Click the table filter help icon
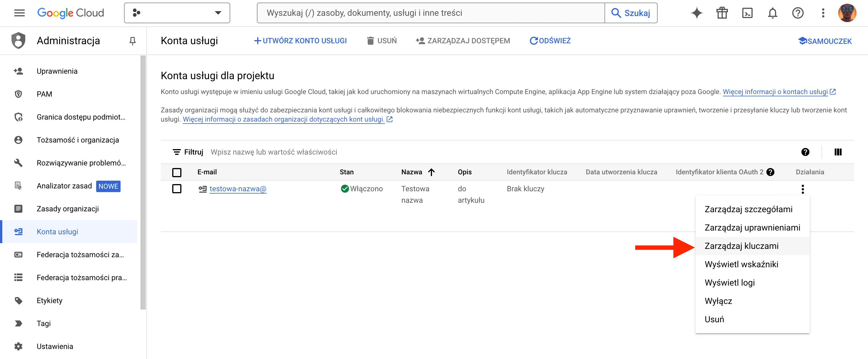The width and height of the screenshot is (868, 359). tap(805, 152)
